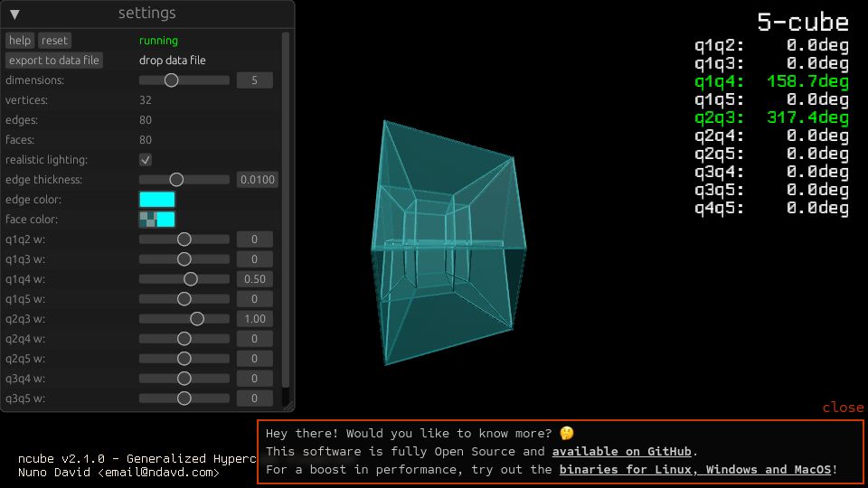Edit the q3q5 w value field
868x488 pixels.
tap(255, 399)
